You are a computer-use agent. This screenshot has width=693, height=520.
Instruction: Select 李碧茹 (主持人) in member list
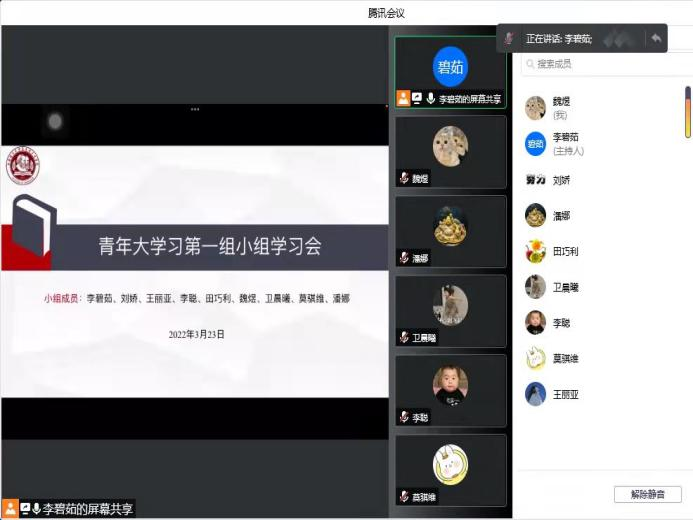click(x=566, y=143)
